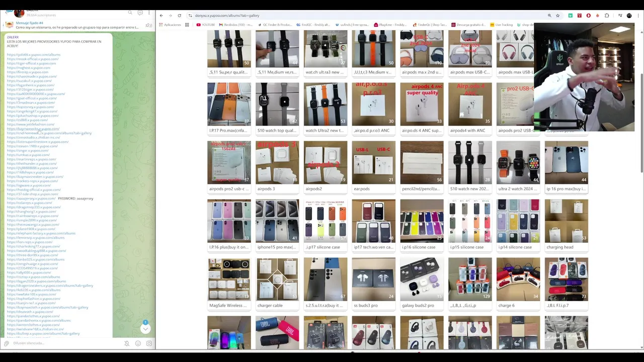Open the Telegram channel comments icon

[140, 13]
